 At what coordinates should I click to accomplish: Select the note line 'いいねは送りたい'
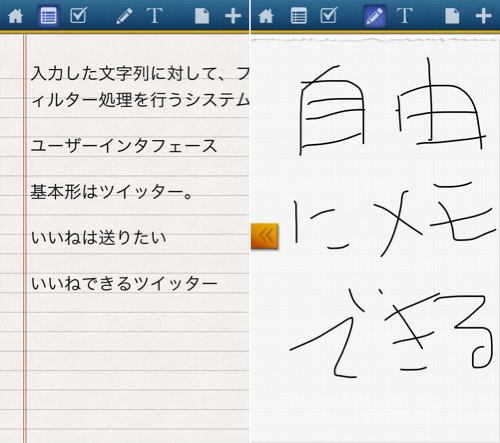point(98,238)
